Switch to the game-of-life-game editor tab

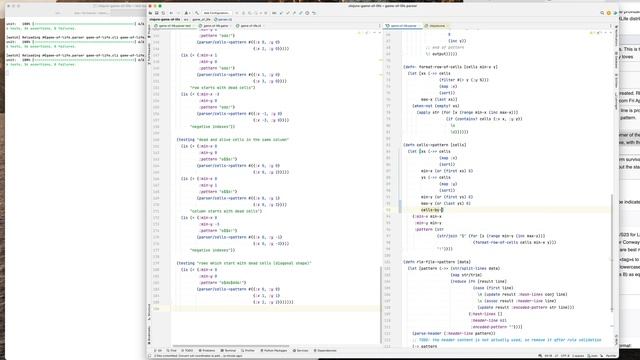[215, 26]
